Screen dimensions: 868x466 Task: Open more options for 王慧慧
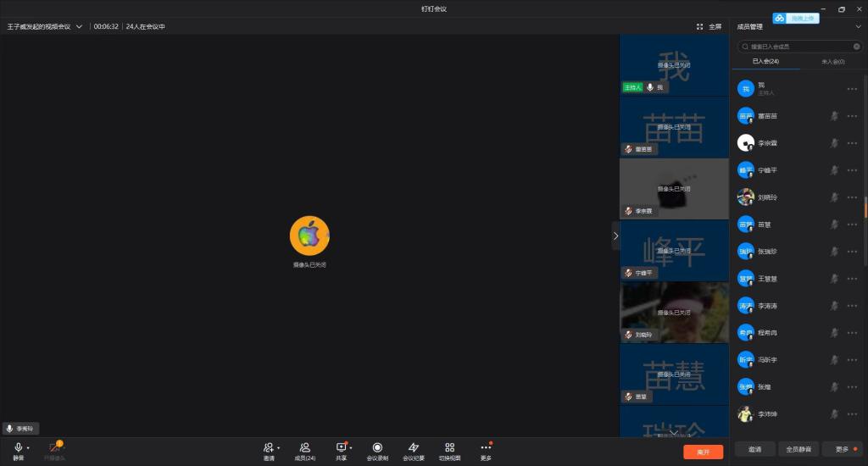tap(852, 279)
